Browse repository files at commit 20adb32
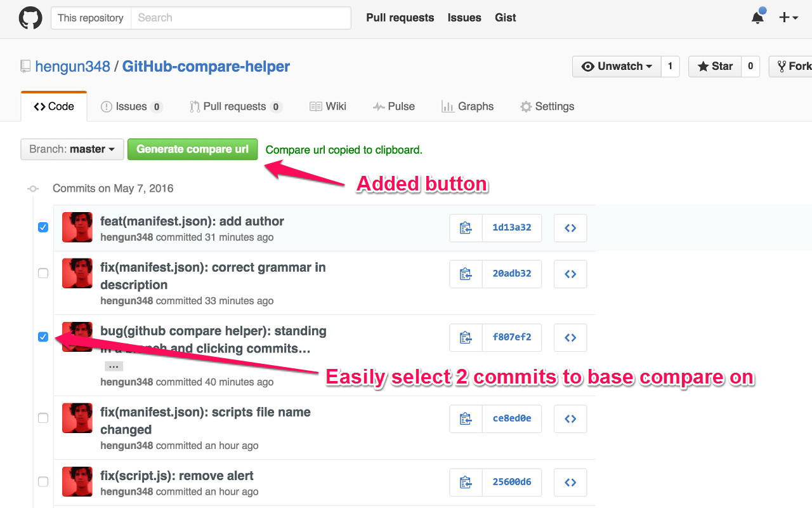This screenshot has height=508, width=812. 570,274
